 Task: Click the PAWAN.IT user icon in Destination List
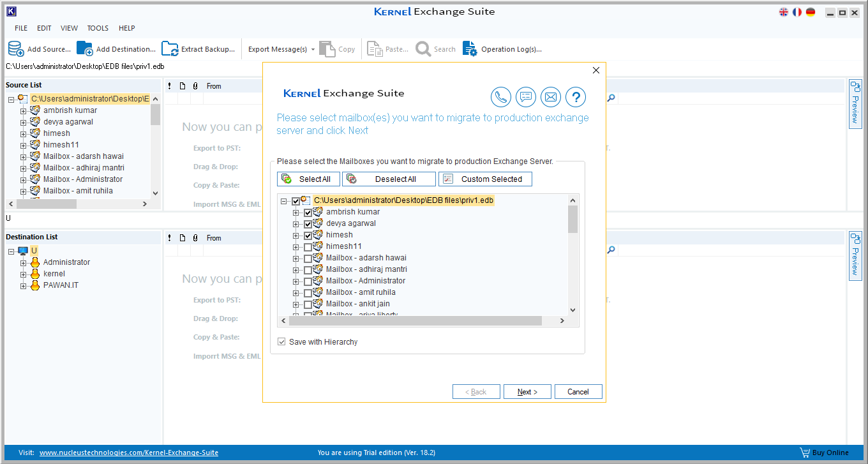35,285
